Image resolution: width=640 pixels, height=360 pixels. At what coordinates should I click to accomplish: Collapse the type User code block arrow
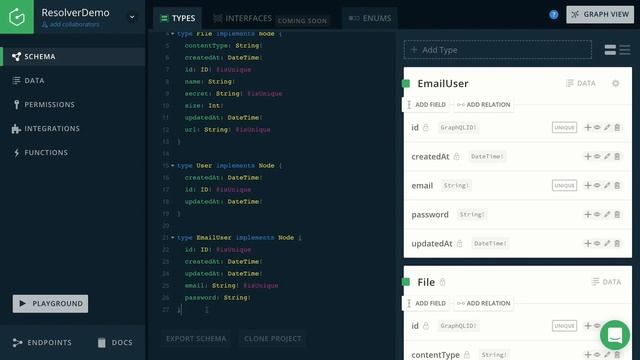tap(173, 166)
